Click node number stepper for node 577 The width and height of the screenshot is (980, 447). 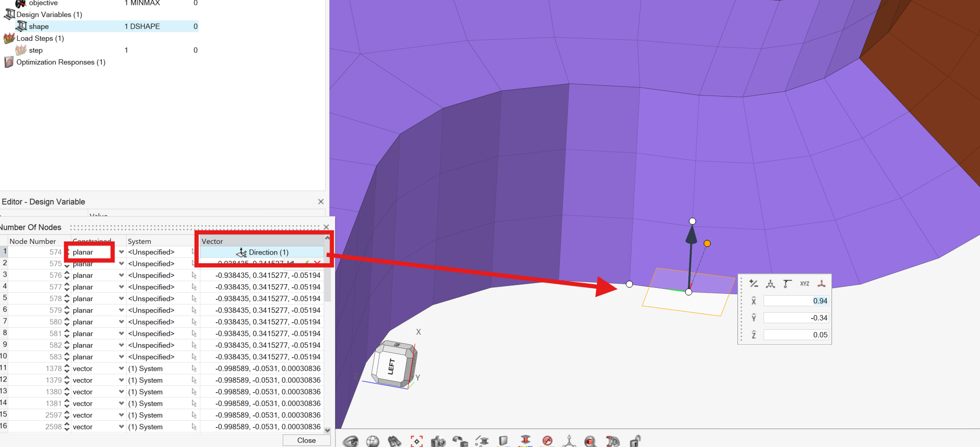(67, 287)
